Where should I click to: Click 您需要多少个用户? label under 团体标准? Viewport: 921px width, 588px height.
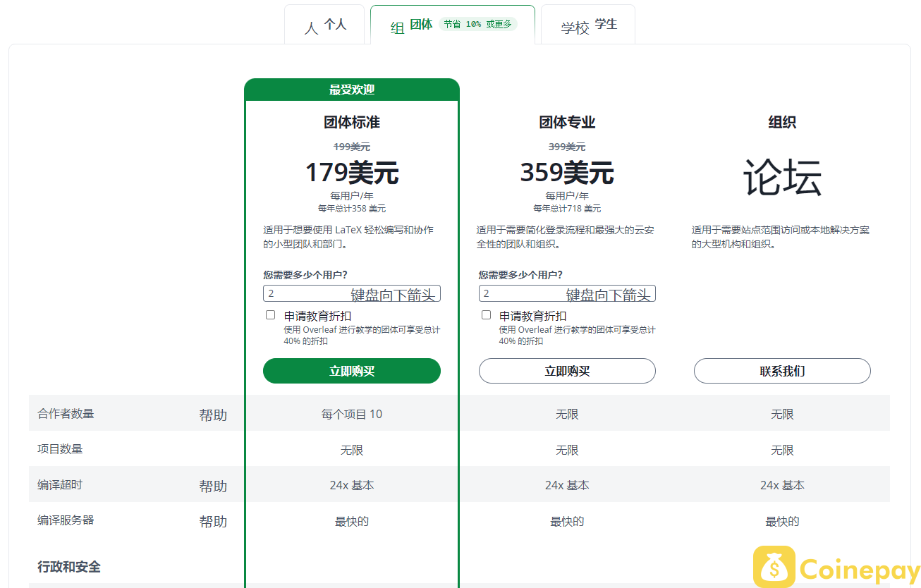click(305, 275)
